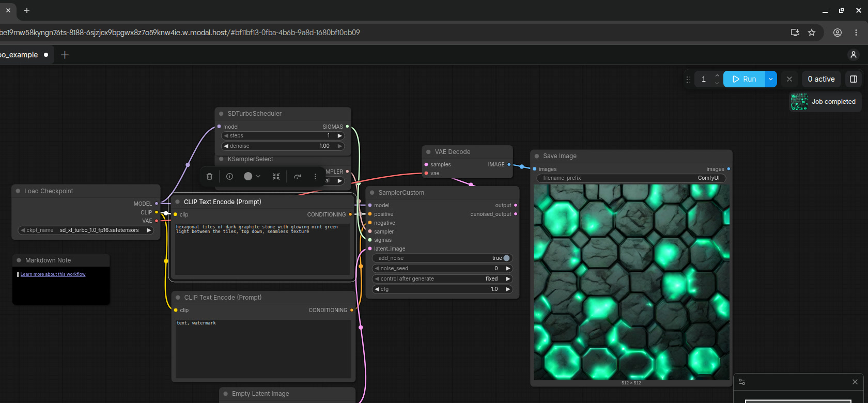Open a new browser tab

coord(27,10)
